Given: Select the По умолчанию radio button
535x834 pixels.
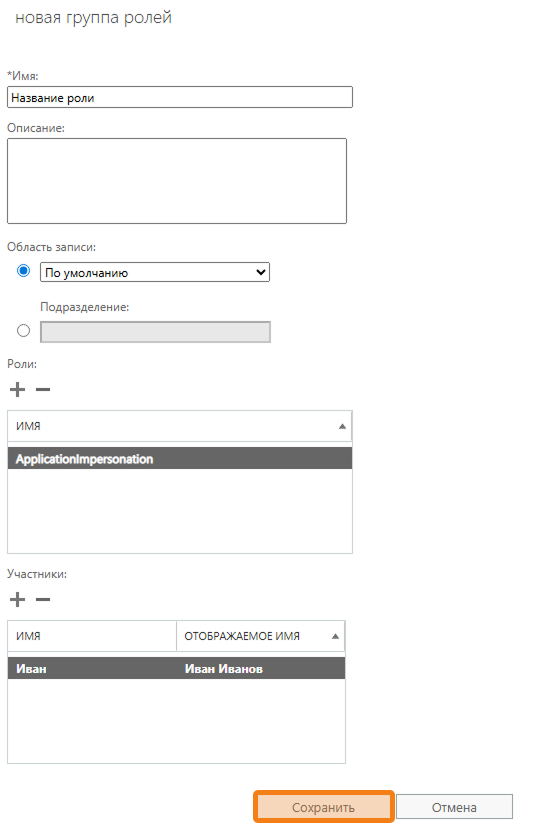Looking at the screenshot, I should pos(23,271).
